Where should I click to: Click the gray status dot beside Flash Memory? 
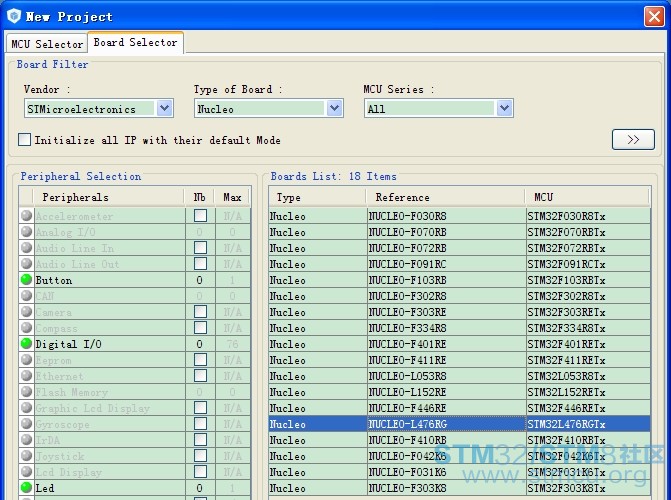[x=27, y=392]
